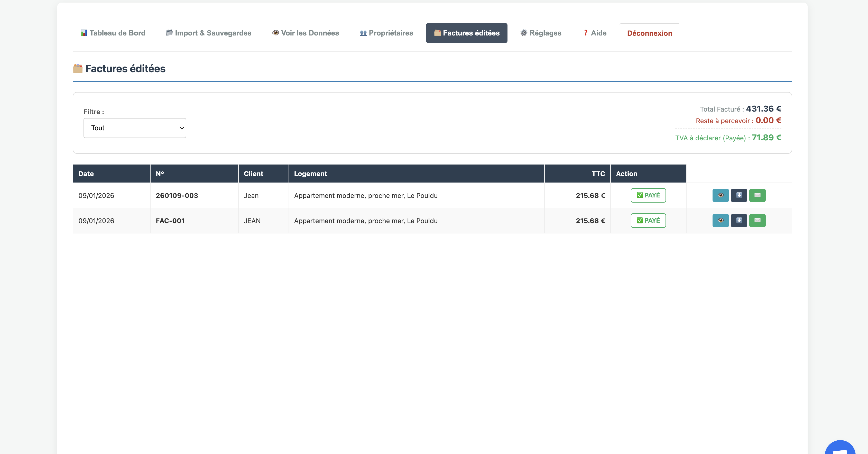Download invoice FAC-001
Image resolution: width=868 pixels, height=454 pixels.
(x=738, y=220)
